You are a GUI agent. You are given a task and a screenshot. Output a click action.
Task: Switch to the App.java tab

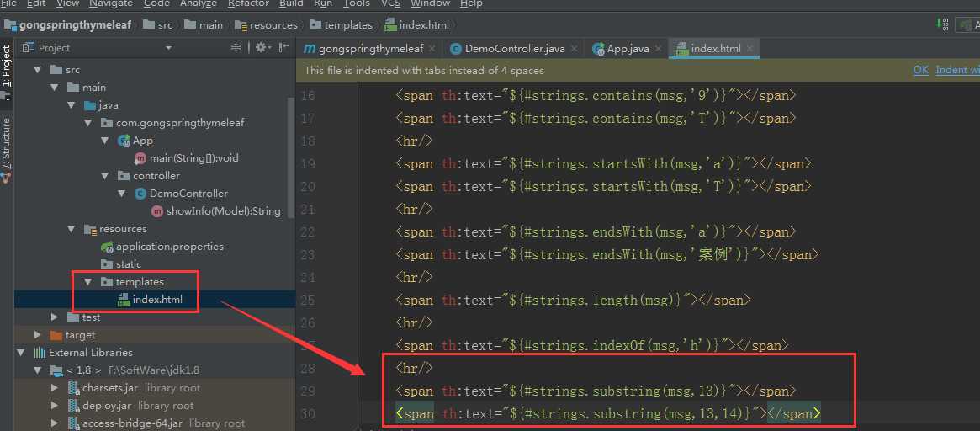628,48
